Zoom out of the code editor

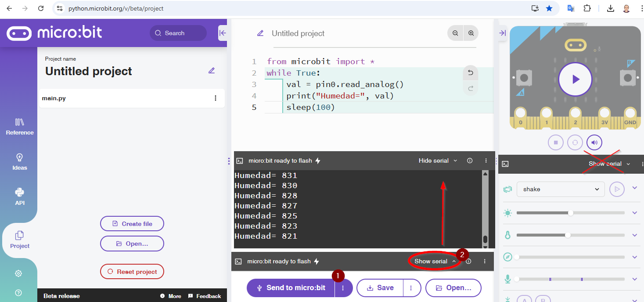click(x=455, y=33)
